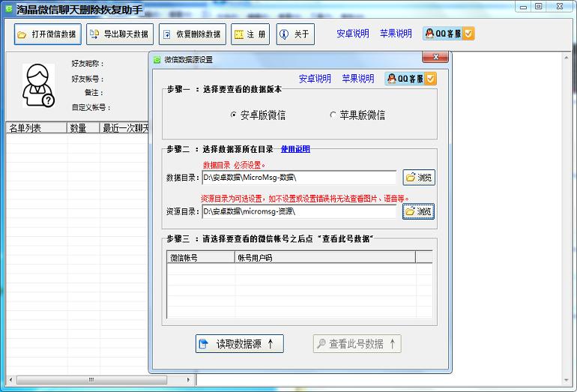Select the 安卓版微信 radio option
Viewport: 577px width, 392px height.
point(234,115)
